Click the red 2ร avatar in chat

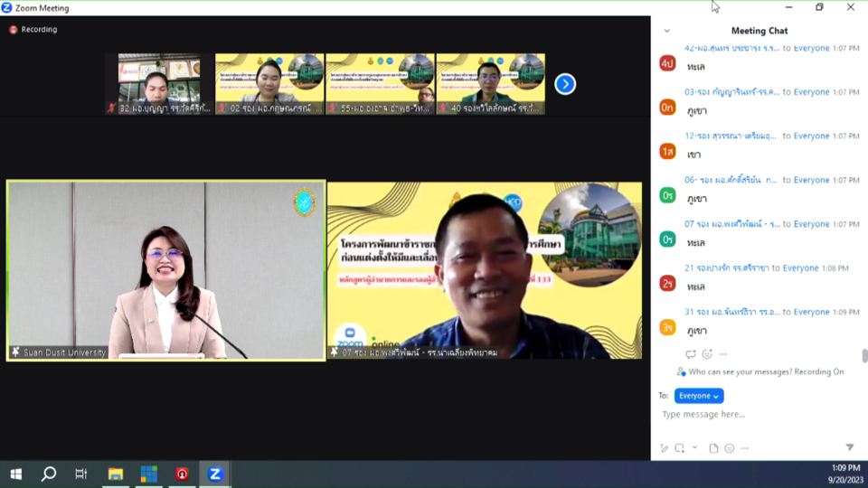pos(667,283)
